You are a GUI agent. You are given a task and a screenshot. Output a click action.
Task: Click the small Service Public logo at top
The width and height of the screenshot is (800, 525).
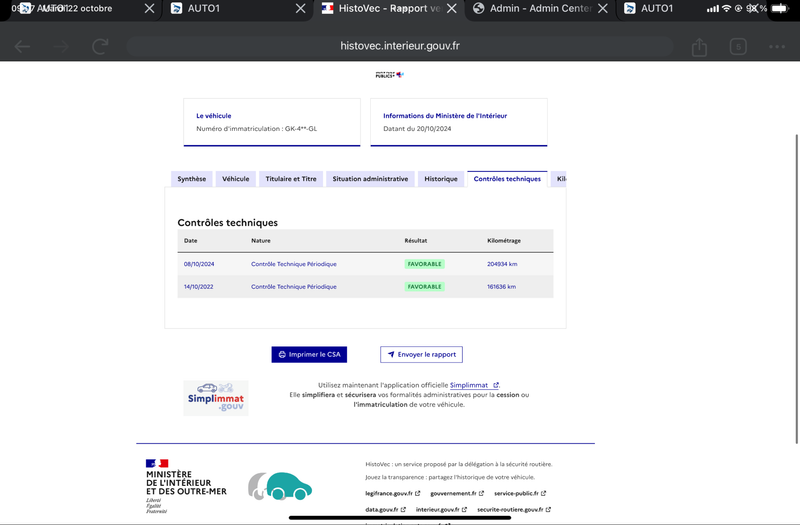[389, 75]
